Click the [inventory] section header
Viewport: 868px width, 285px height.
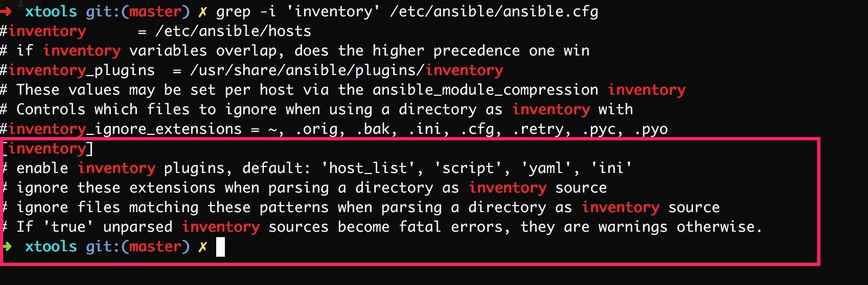pyautogui.click(x=48, y=148)
